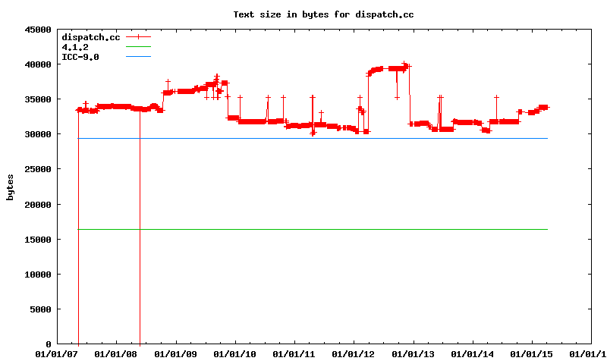Click the green legend line sample for 4.1.2
Viewport: 607px width, 364px height.
coord(139,46)
